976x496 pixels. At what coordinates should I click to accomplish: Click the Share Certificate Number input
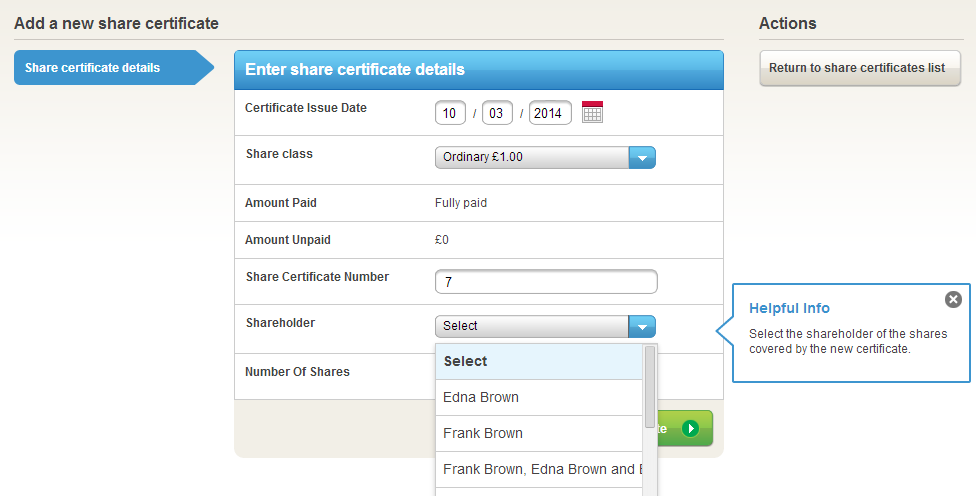click(x=546, y=282)
